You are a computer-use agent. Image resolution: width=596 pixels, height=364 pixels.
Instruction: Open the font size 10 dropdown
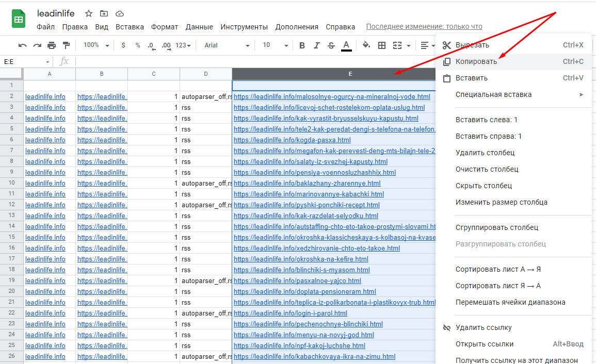[275, 45]
